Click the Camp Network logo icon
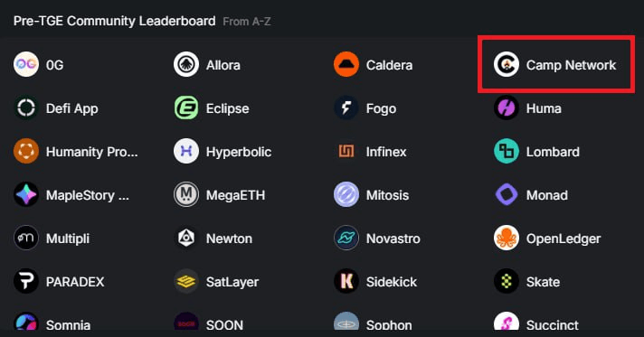This screenshot has height=337, width=644. pos(507,64)
